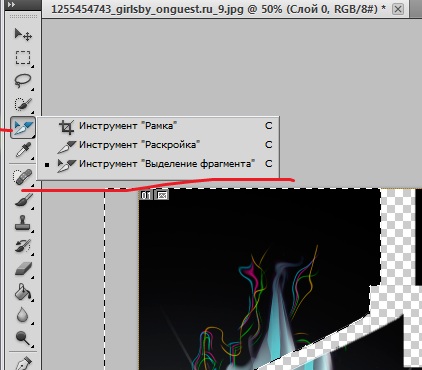This screenshot has height=370, width=422.
Task: Choose Инструмент "Рамка" from flyout
Action: (x=158, y=126)
